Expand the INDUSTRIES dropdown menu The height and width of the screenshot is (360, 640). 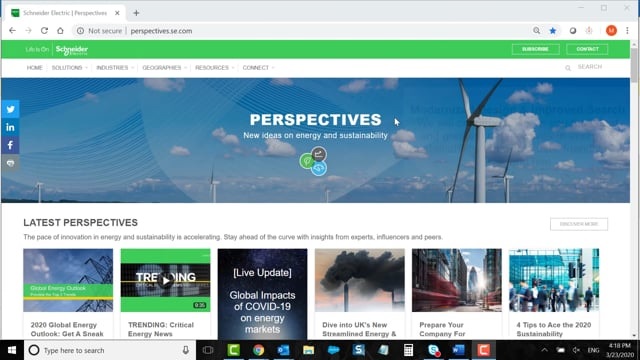[115, 68]
